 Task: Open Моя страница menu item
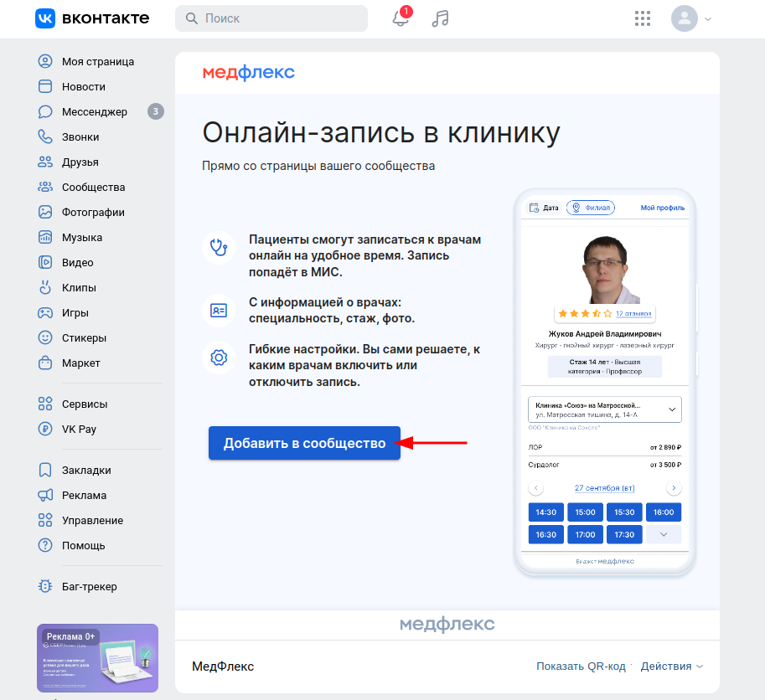(100, 61)
